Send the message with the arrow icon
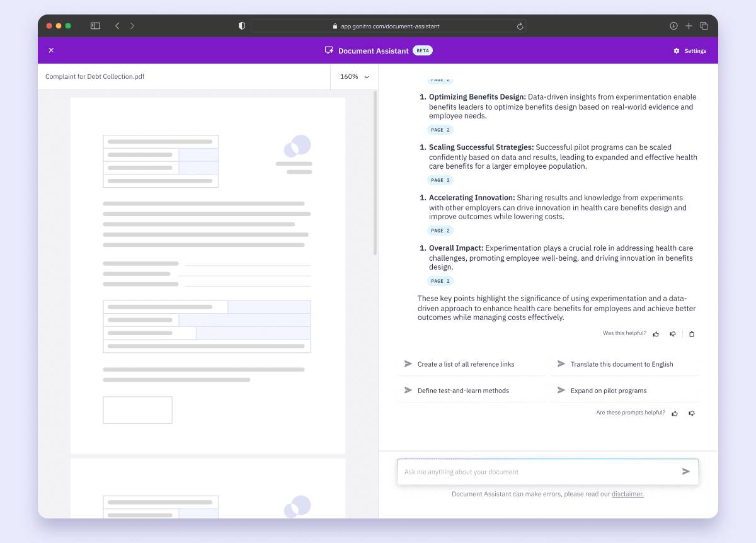Screen dimensions: 756x543 coord(686,471)
